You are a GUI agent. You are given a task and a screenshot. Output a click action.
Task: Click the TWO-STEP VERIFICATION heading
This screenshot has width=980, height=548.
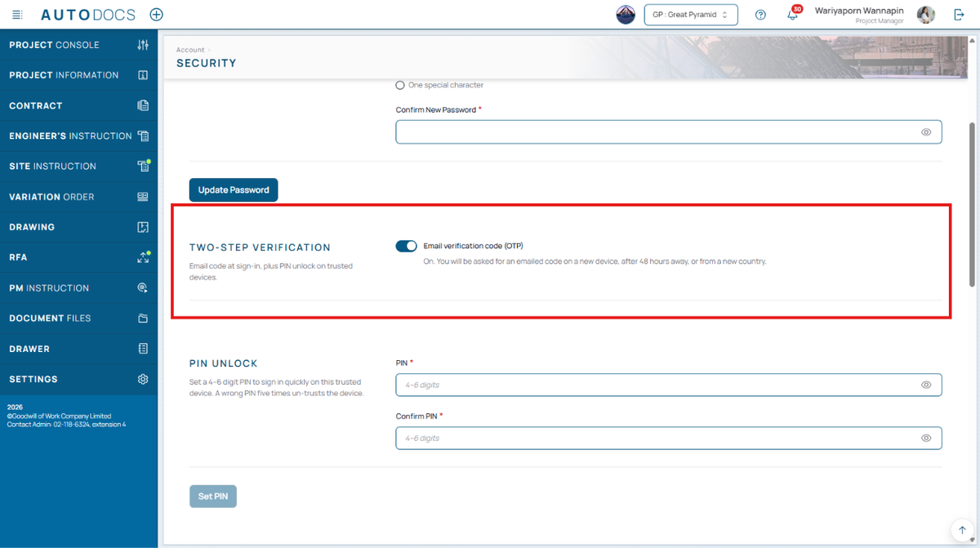tap(260, 247)
